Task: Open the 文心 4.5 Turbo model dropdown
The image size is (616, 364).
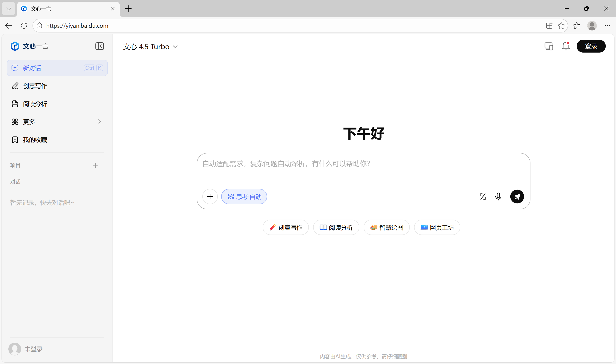Action: pyautogui.click(x=150, y=46)
